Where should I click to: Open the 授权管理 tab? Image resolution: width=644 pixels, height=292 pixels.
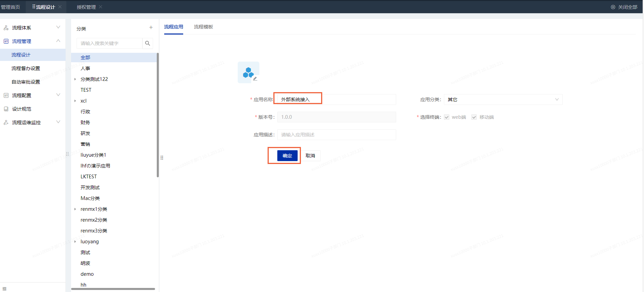(86, 7)
